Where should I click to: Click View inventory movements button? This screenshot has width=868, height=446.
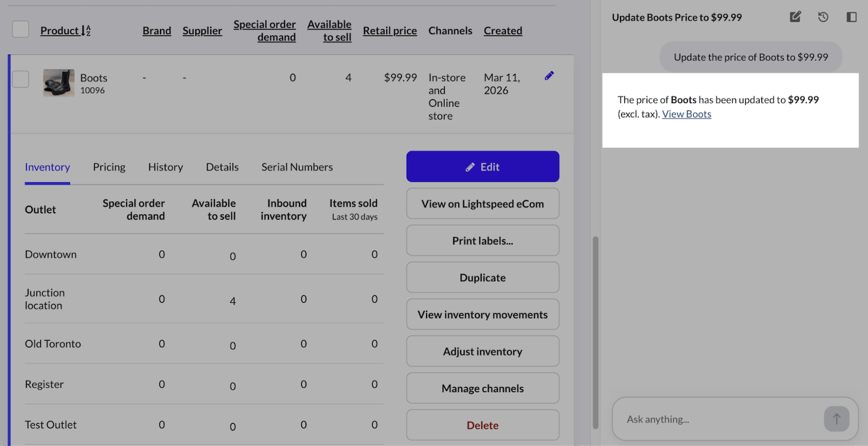[x=483, y=314]
